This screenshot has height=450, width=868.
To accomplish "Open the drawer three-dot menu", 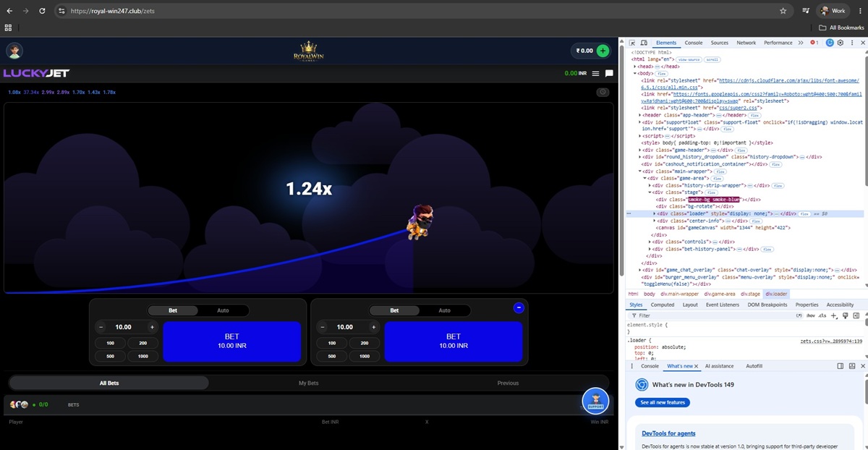I will 631,366.
